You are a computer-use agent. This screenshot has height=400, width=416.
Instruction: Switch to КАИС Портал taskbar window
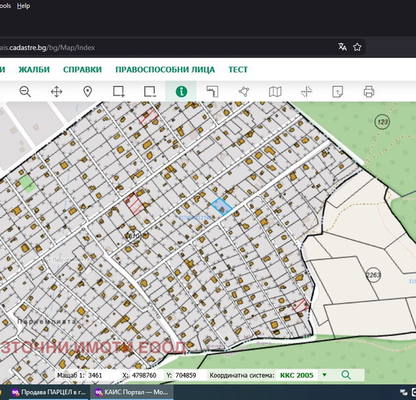[132, 393]
